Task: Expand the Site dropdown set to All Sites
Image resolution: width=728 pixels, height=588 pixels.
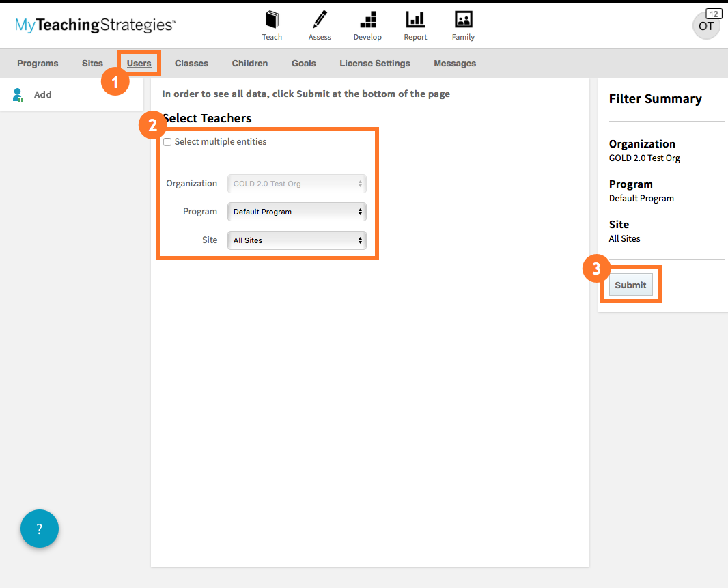Action: [296, 240]
